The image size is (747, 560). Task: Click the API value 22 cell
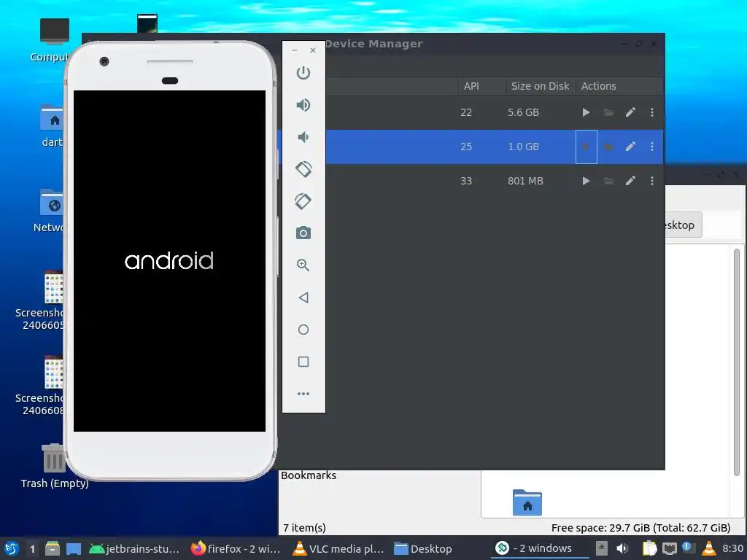tap(466, 112)
